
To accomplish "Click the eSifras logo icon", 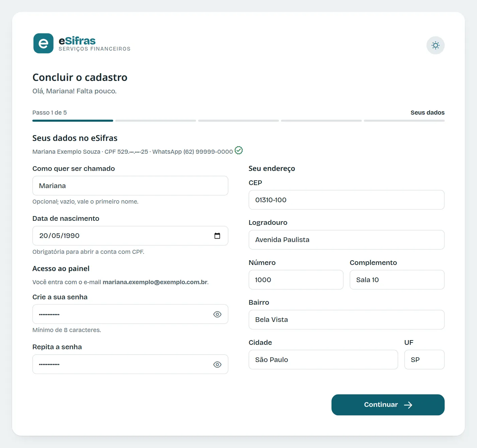I will point(43,43).
